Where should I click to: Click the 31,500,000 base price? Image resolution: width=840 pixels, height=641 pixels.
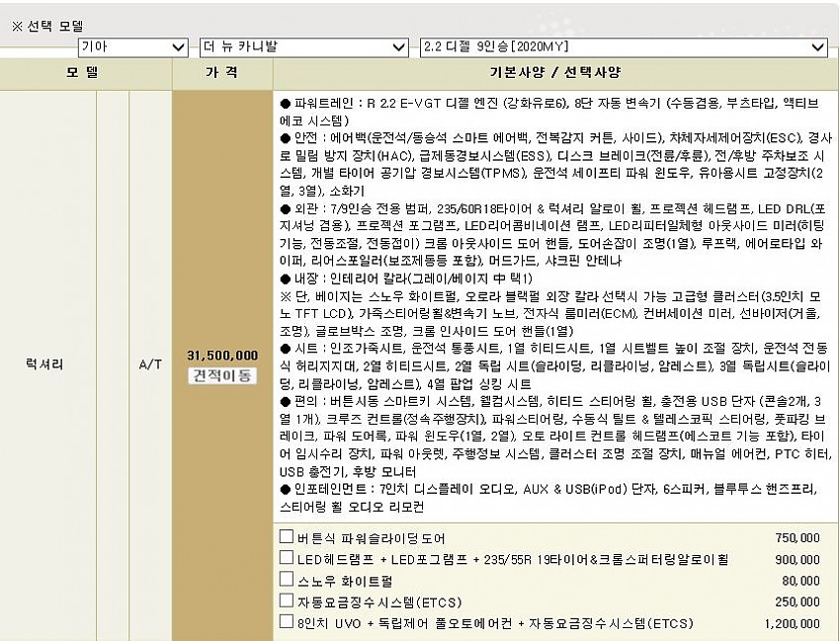(x=222, y=356)
